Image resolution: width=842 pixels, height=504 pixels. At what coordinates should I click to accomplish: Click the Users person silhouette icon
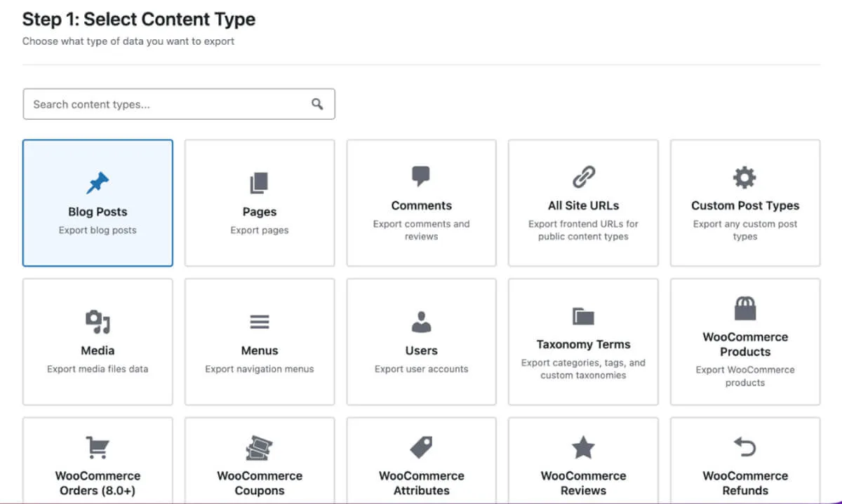[421, 322]
